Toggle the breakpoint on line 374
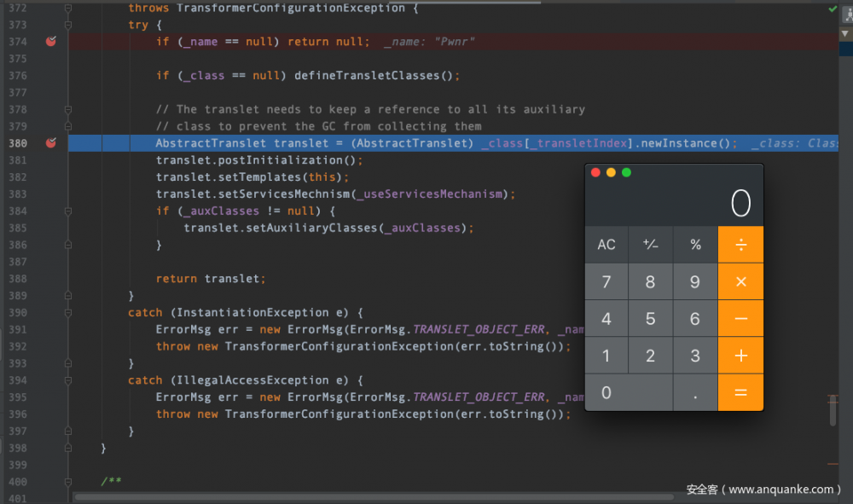This screenshot has width=853, height=504. 50,40
